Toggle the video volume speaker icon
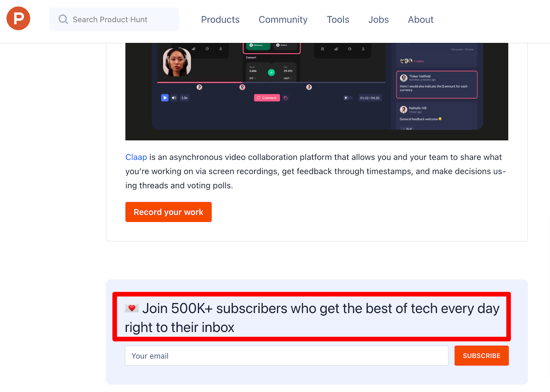550x392 pixels. tap(174, 98)
